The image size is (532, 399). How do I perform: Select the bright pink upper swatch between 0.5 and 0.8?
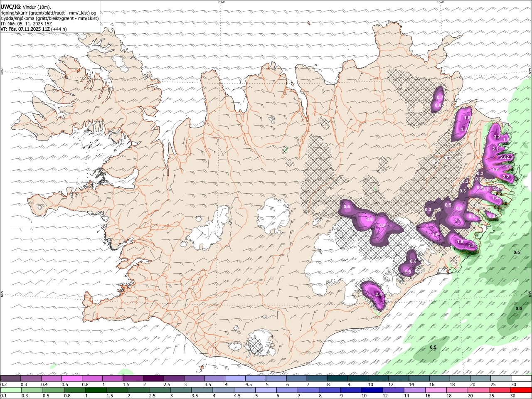click(72, 379)
